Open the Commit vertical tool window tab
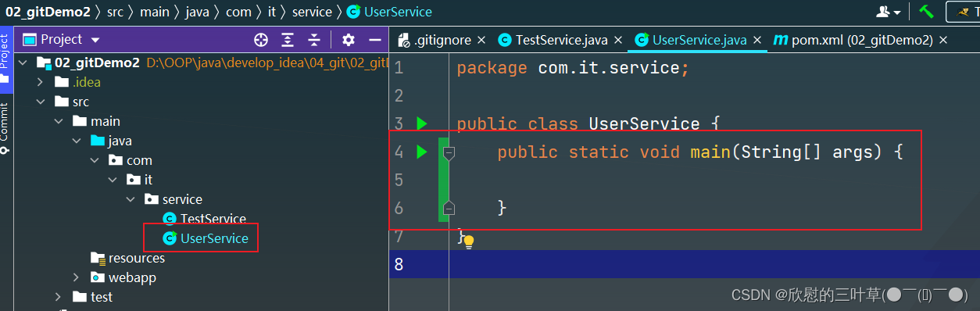Screen dimensions: 980x311 tap(5, 127)
